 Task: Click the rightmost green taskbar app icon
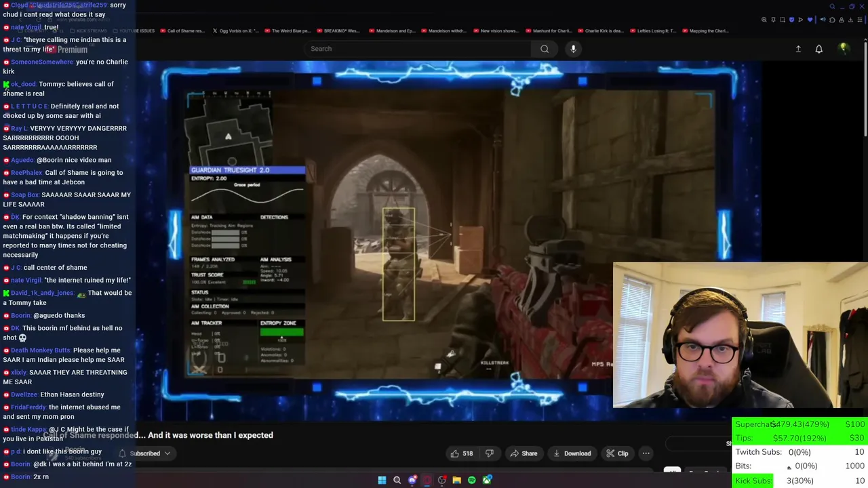click(x=487, y=480)
